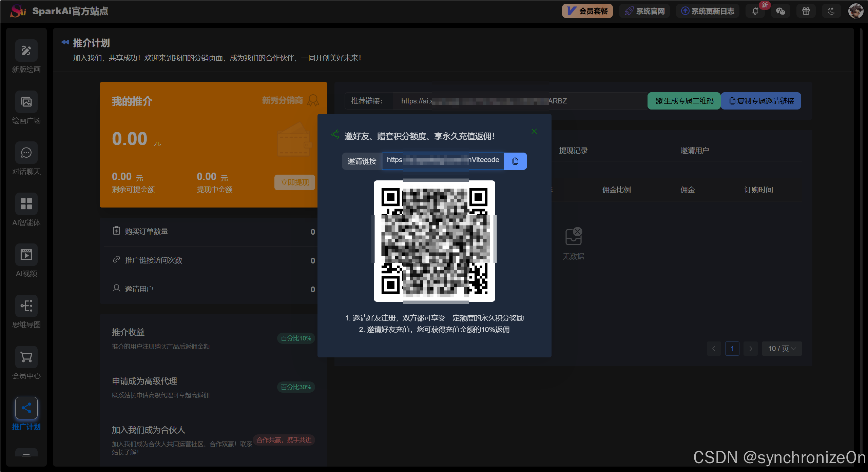Click 复制专属邀请链接 button
The height and width of the screenshot is (472, 868).
(761, 101)
